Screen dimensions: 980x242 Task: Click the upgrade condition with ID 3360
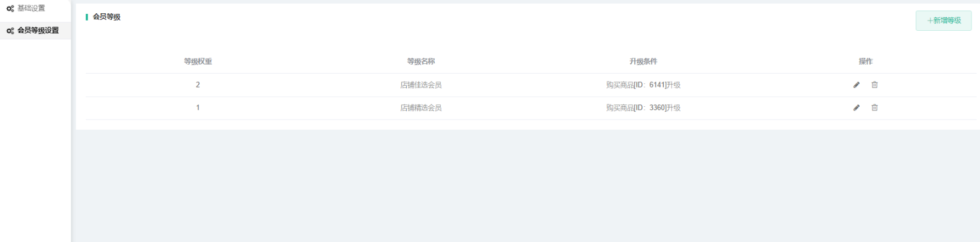pyautogui.click(x=643, y=108)
